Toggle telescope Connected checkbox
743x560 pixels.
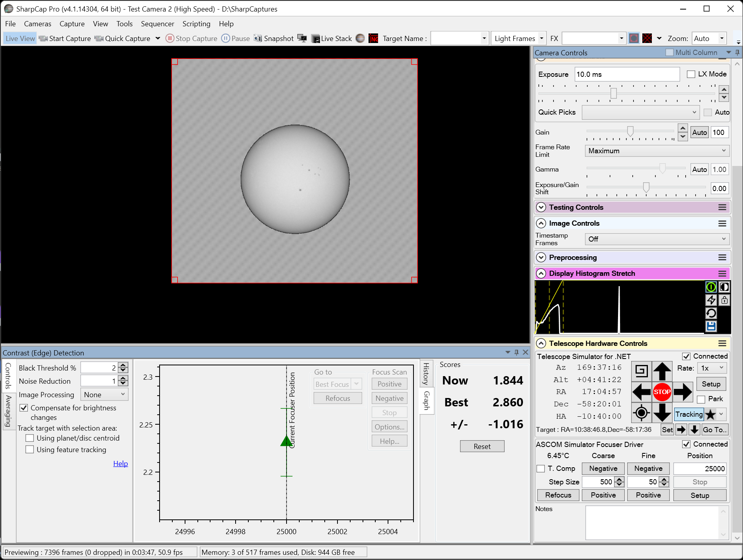pos(686,356)
